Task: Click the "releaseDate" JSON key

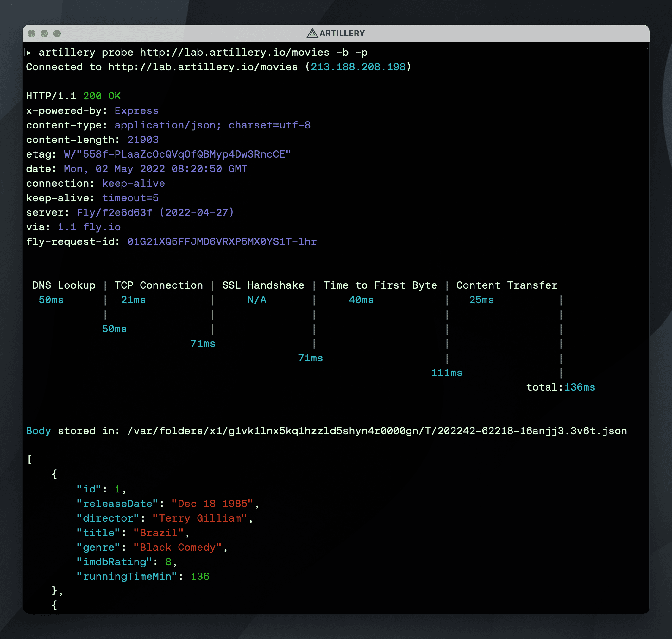Action: 117,504
